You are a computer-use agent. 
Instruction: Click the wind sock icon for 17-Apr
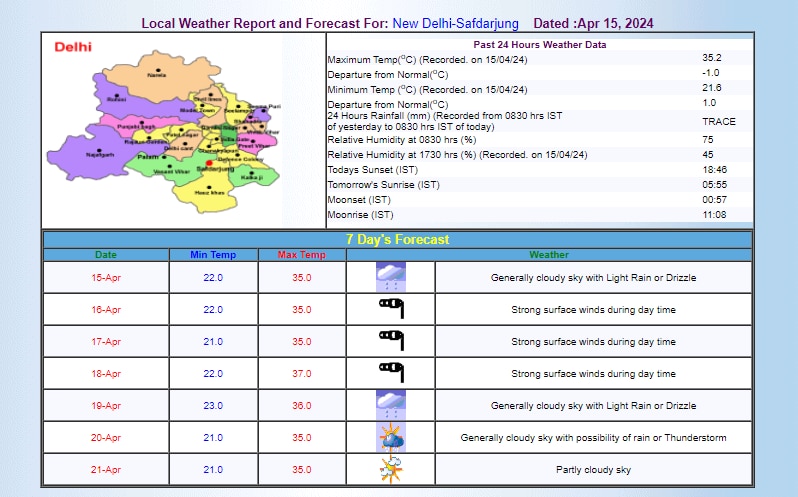[x=391, y=340]
